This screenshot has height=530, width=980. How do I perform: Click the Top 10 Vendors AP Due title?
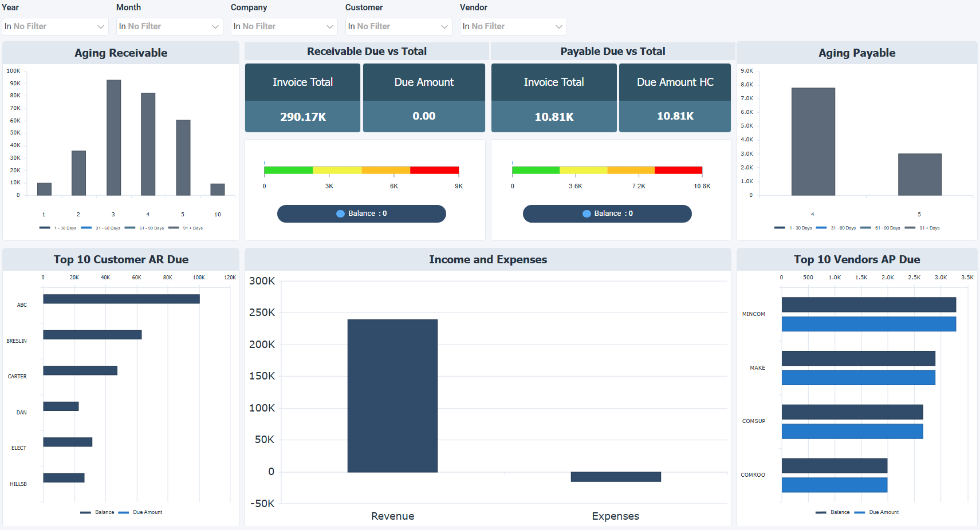pos(857,259)
